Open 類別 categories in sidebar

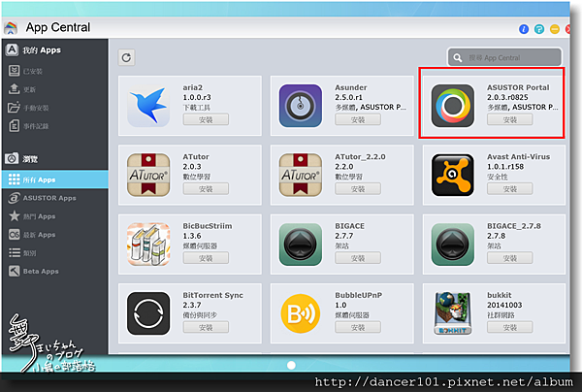point(55,253)
